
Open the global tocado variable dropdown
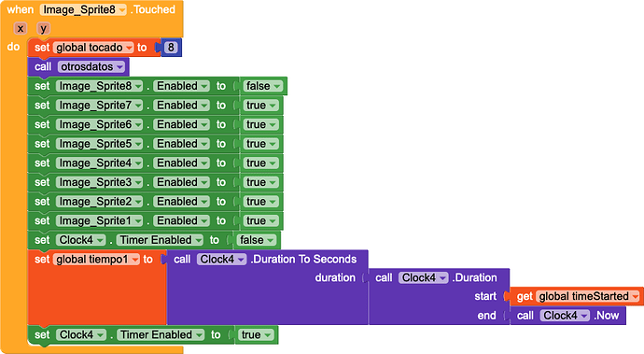coord(93,48)
